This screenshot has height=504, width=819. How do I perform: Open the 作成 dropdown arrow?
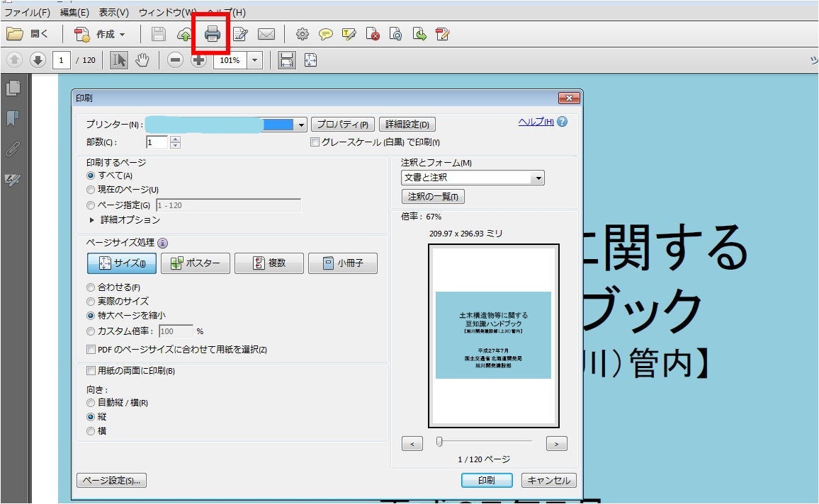(x=123, y=35)
